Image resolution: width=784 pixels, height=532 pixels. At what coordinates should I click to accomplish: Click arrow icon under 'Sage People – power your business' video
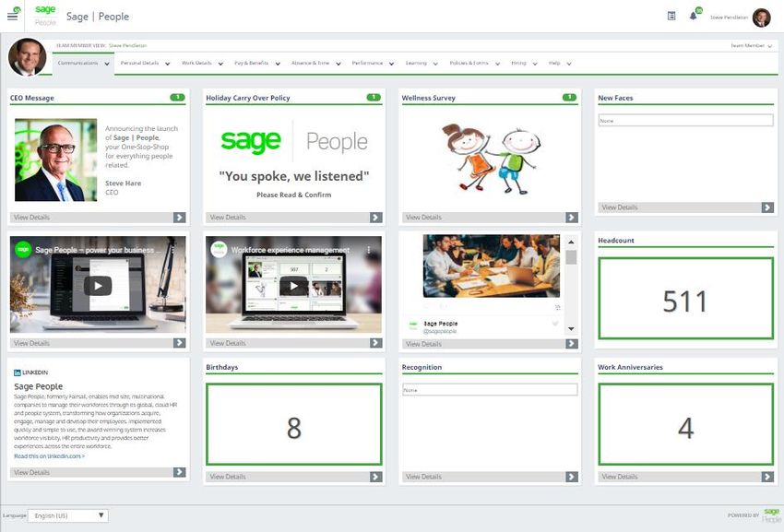coord(180,343)
